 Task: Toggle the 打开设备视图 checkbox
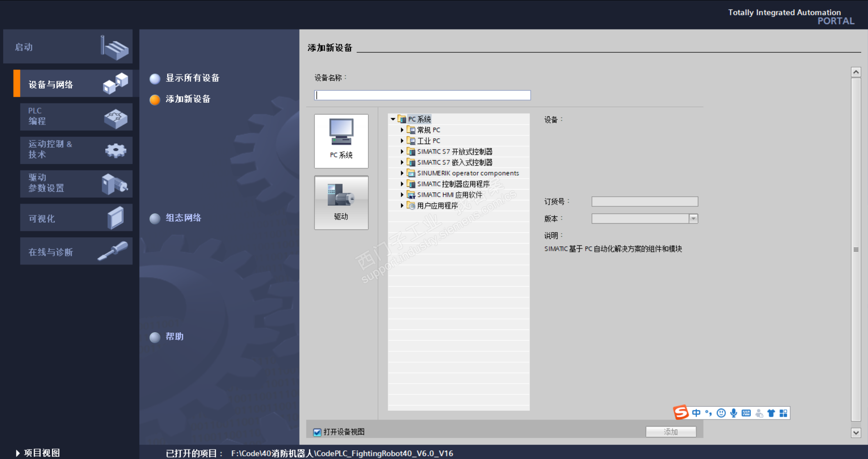coord(317,432)
